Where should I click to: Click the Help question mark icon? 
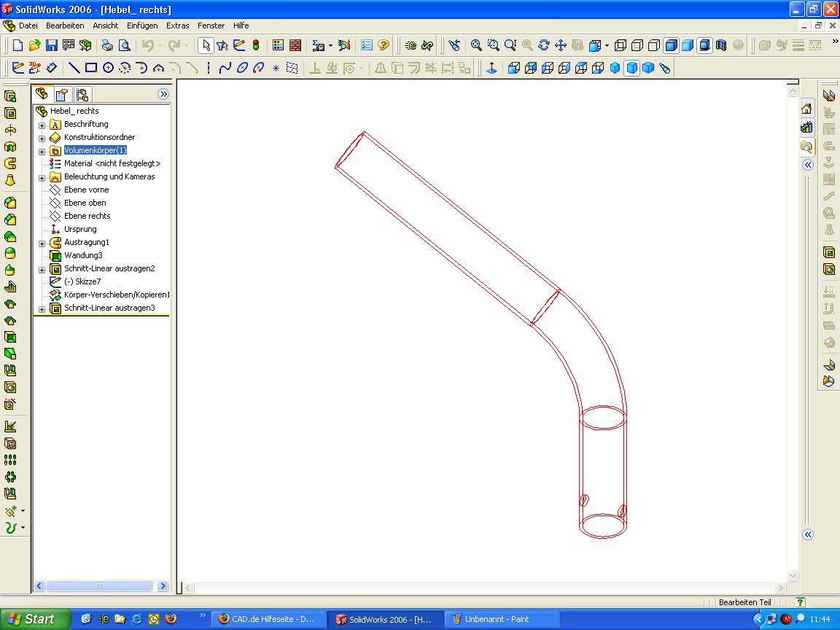click(x=383, y=45)
